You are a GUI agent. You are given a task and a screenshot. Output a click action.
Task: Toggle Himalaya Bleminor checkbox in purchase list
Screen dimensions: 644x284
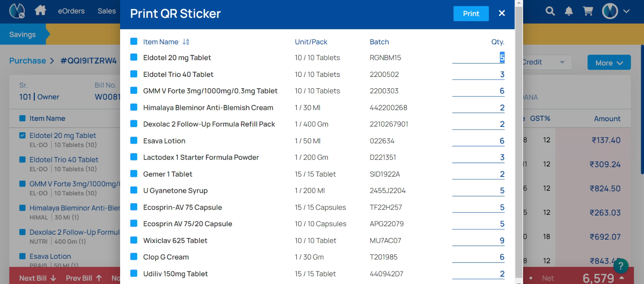click(x=22, y=208)
